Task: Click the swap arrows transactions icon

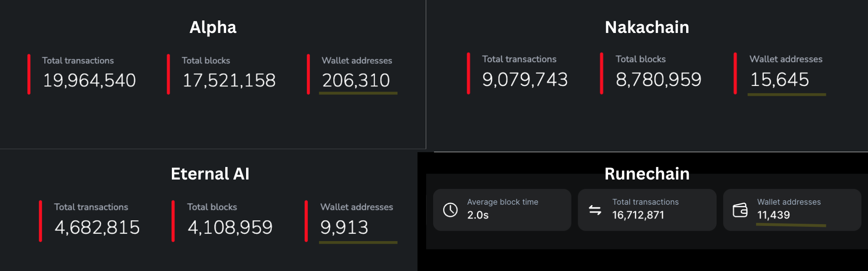Action: [x=595, y=210]
